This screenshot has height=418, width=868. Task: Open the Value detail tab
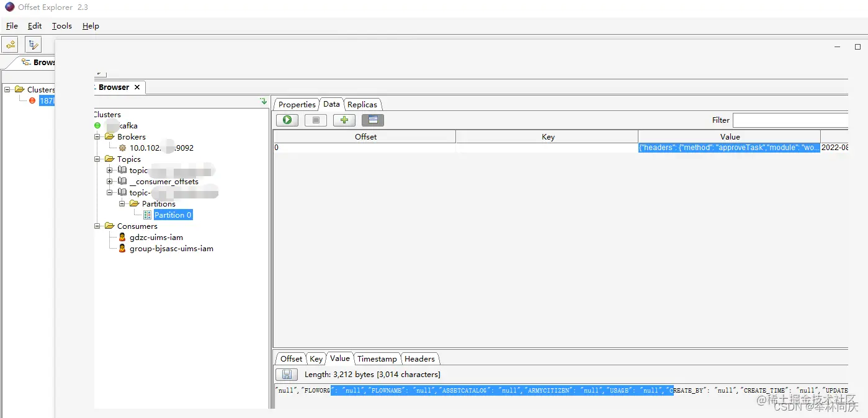click(x=339, y=358)
